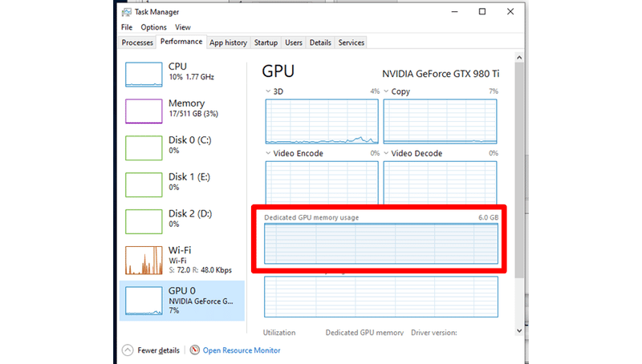Go to the Services tab
This screenshot has width=642, height=364.
point(351,42)
